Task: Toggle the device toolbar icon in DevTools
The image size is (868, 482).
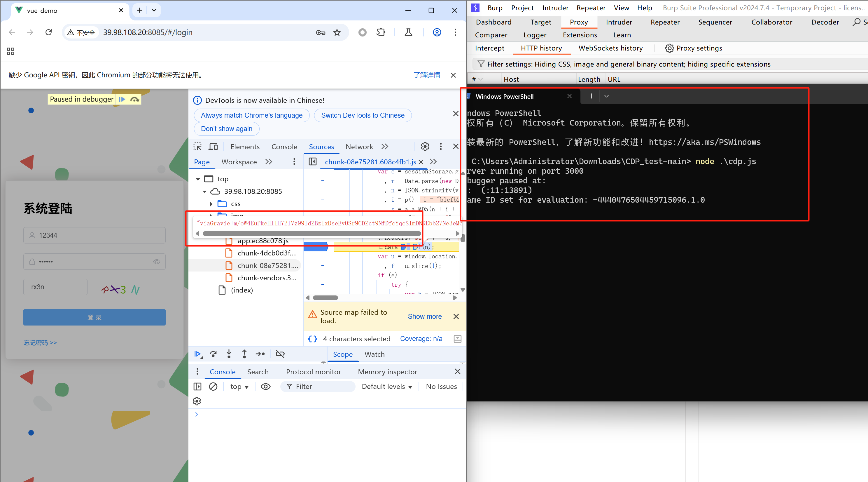Action: (213, 146)
